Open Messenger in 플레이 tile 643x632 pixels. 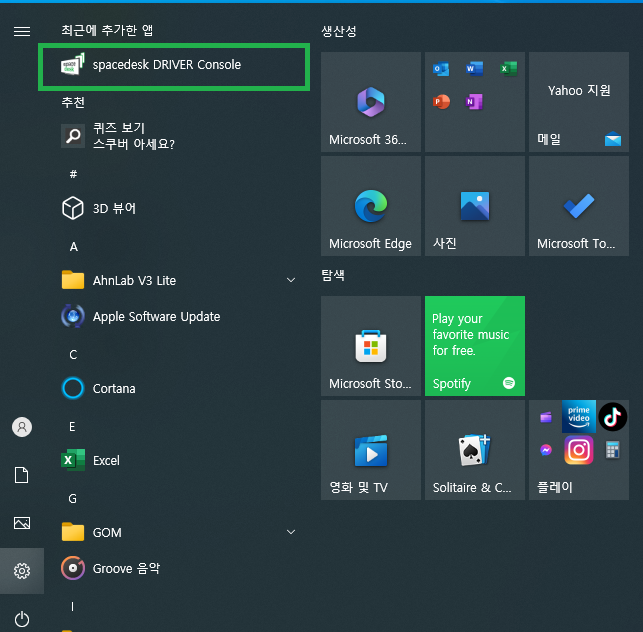(545, 450)
